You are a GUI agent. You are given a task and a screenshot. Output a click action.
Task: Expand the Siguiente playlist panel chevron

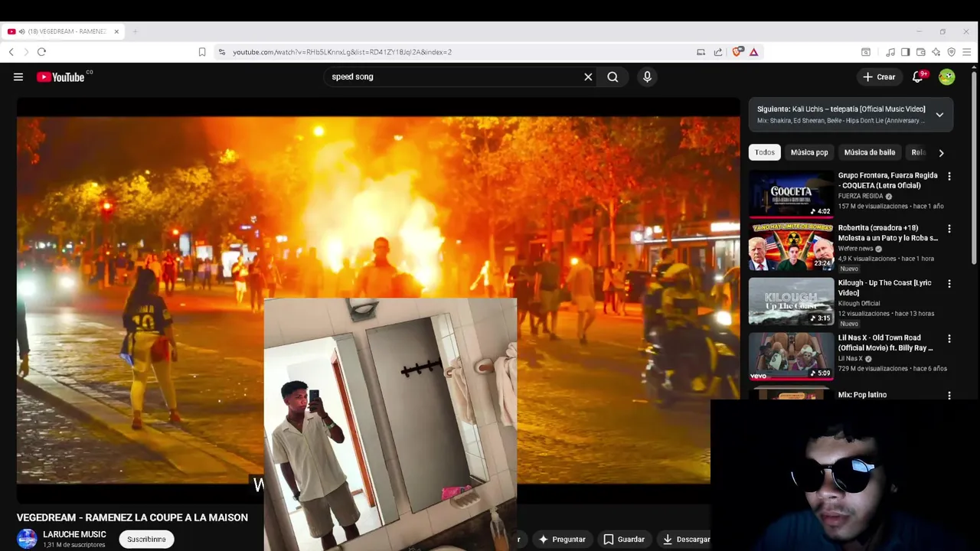tap(939, 115)
